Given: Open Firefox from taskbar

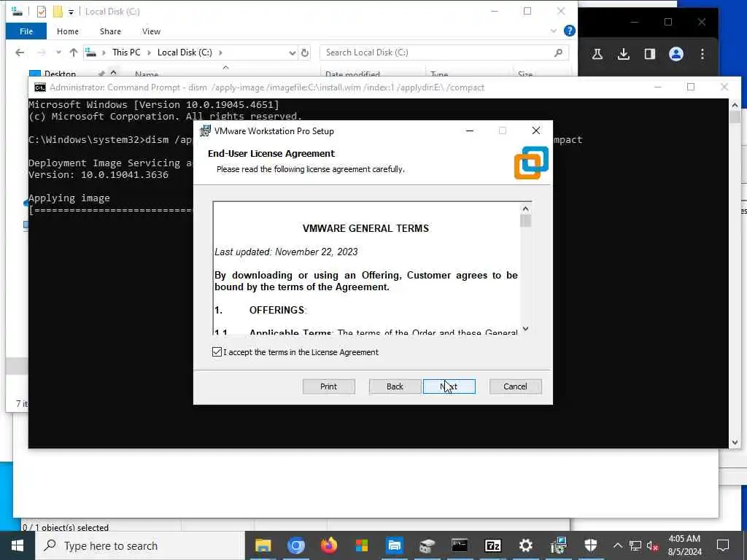Looking at the screenshot, I should (x=329, y=545).
